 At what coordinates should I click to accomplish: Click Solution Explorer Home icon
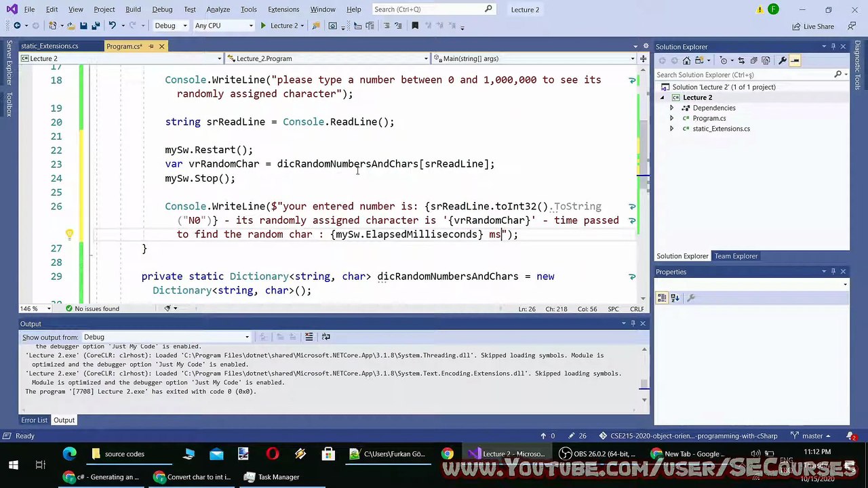686,61
